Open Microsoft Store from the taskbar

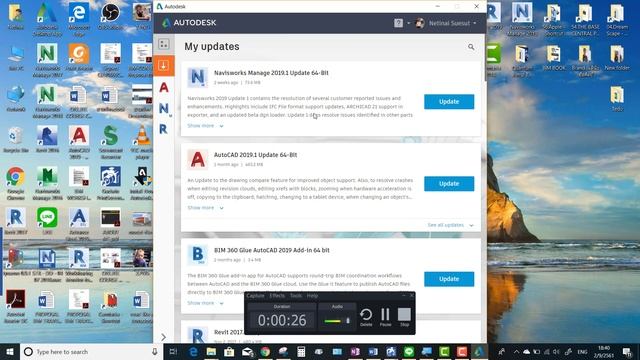tap(229, 351)
